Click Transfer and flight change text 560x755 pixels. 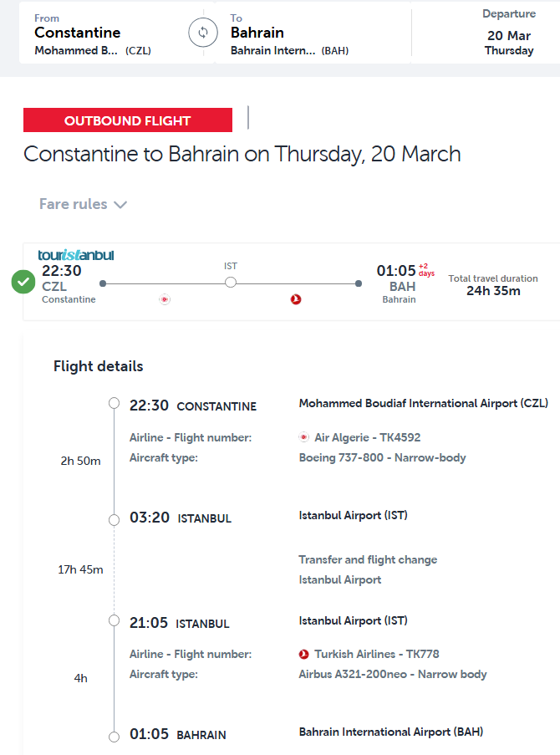click(x=368, y=559)
